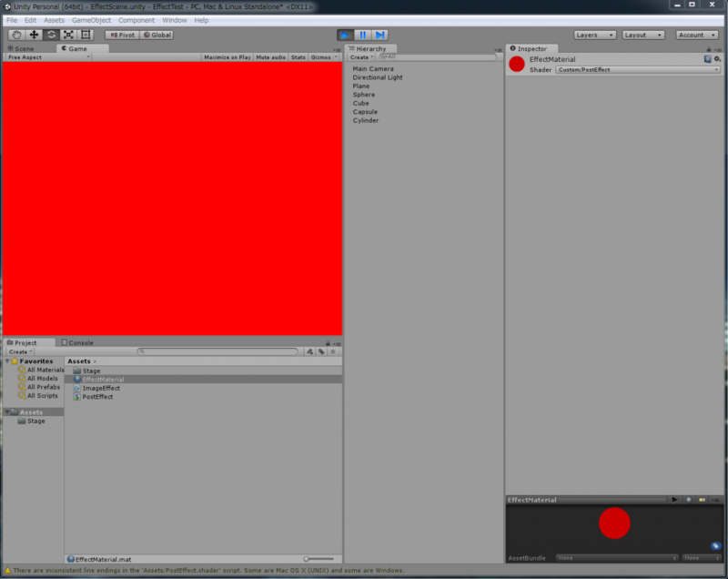Select the Hierarchy tab
Image resolution: width=728 pixels, height=579 pixels.
coord(369,48)
